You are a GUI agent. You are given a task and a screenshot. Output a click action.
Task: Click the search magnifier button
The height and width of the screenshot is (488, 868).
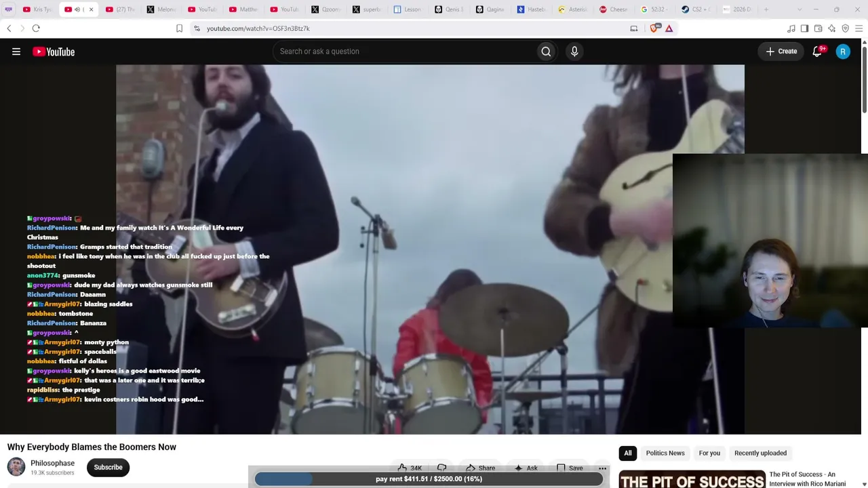coord(546,52)
